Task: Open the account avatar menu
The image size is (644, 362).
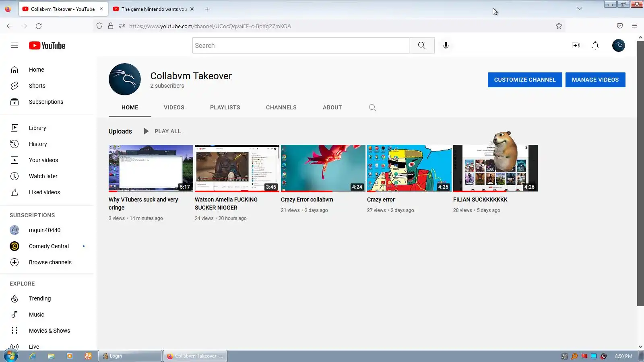Action: pos(619,45)
